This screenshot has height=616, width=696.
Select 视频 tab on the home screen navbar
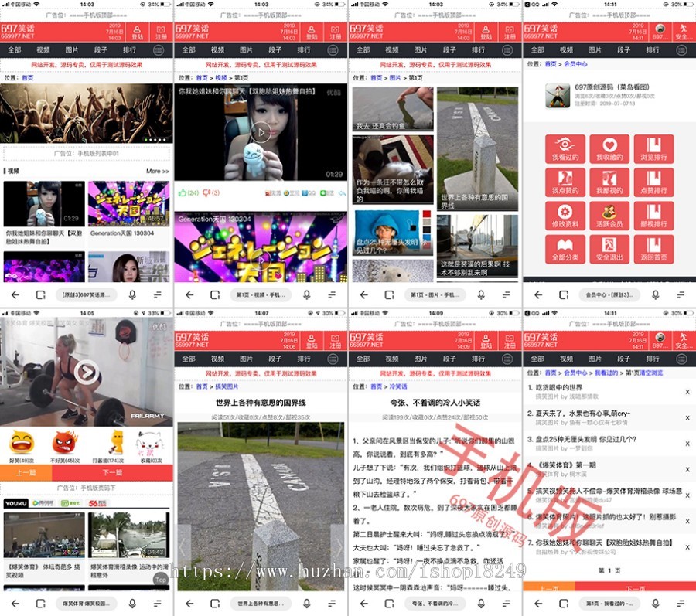point(43,49)
